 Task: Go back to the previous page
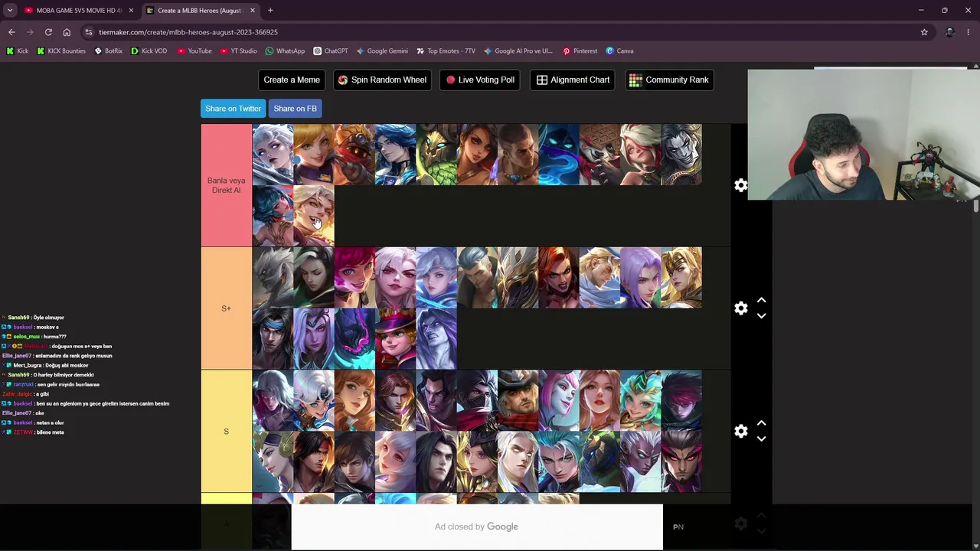coord(11,32)
